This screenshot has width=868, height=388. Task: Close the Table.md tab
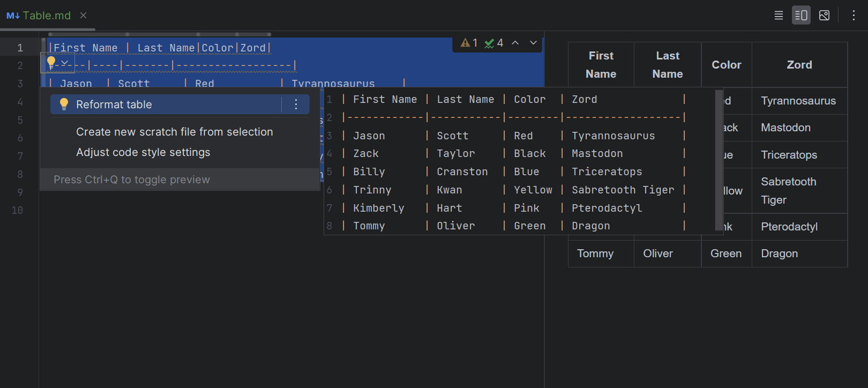click(83, 16)
